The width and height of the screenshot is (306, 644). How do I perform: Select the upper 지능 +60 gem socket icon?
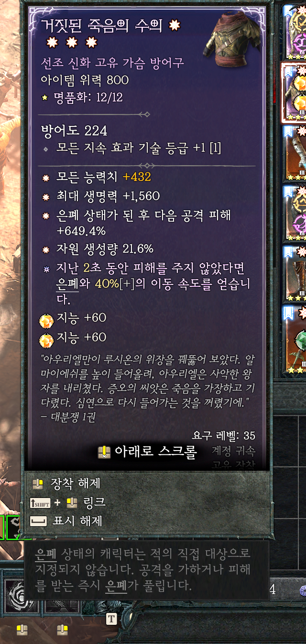coord(46,318)
